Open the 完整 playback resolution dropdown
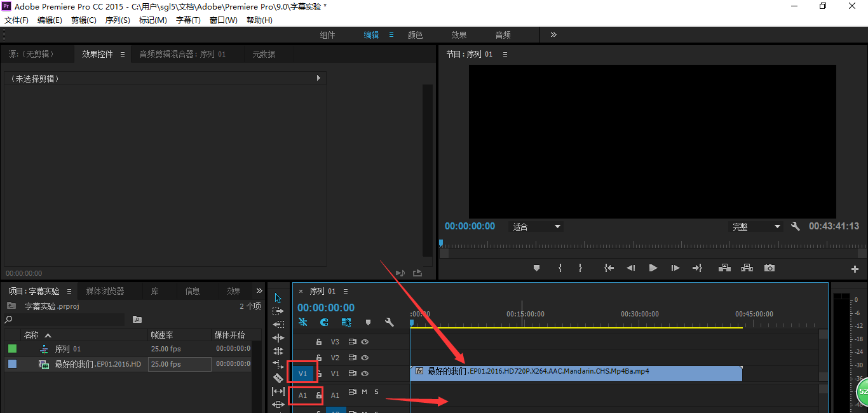Viewport: 868px width, 413px height. (x=756, y=227)
